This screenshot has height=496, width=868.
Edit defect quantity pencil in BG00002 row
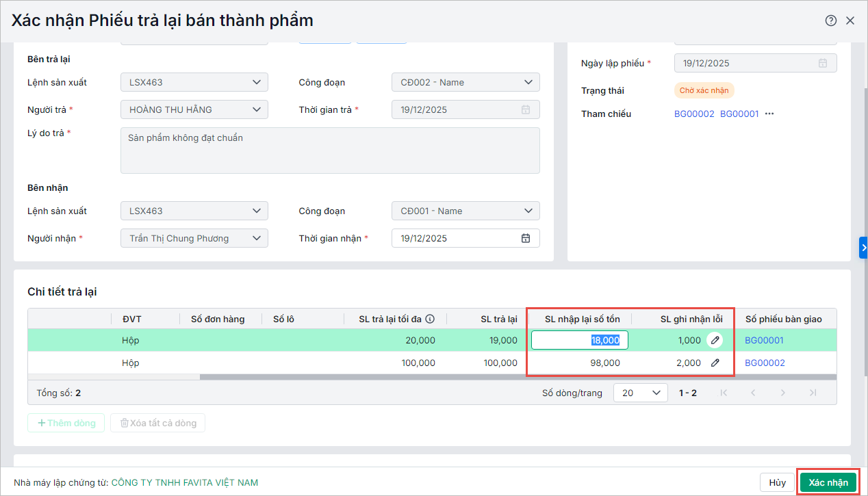[715, 363]
